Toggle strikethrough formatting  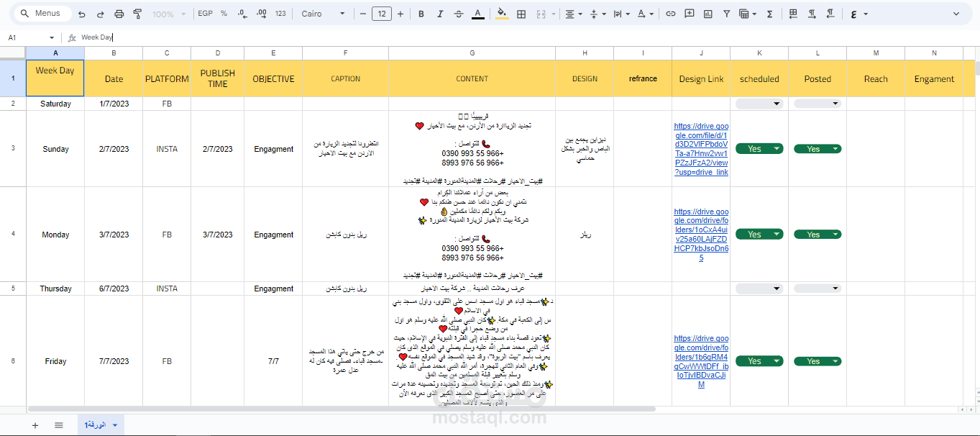[459, 14]
